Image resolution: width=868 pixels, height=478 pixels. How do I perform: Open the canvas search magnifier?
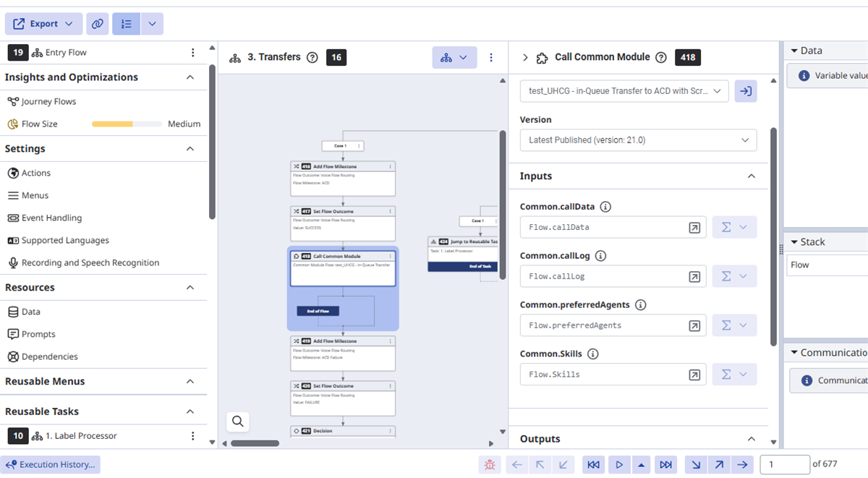(x=238, y=421)
